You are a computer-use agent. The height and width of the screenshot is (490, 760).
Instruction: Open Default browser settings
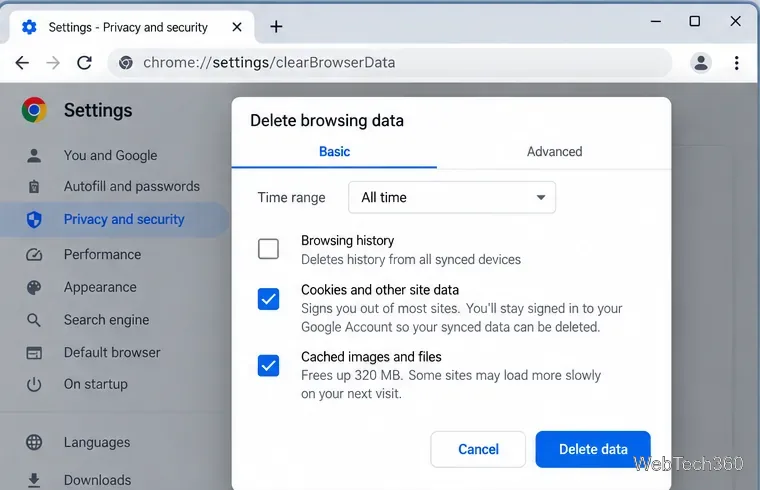pyautogui.click(x=112, y=353)
